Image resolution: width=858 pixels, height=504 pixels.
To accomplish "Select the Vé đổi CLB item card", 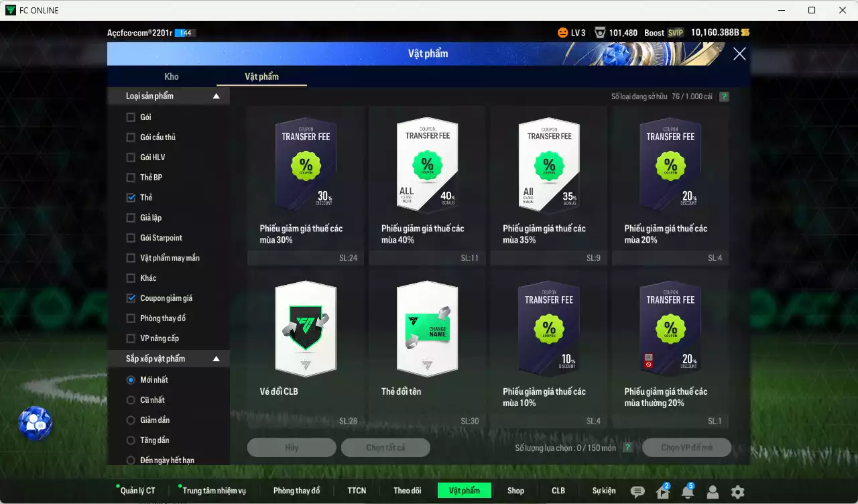I will [x=306, y=347].
